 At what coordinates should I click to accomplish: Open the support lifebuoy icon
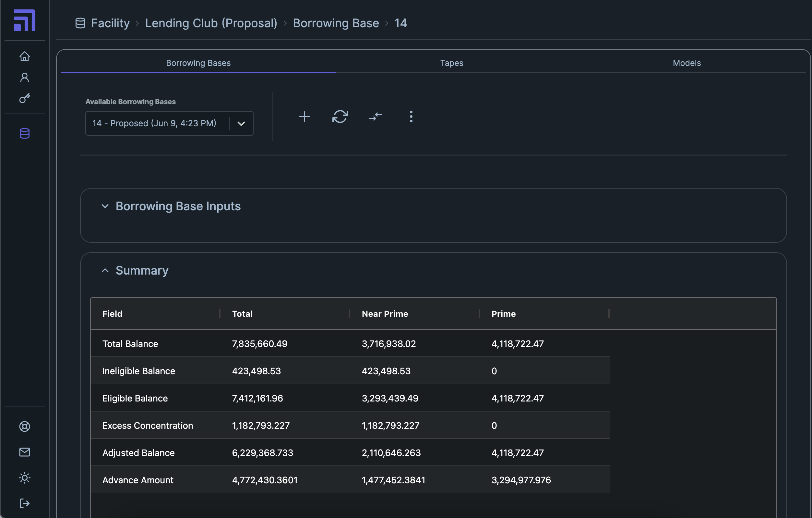tap(25, 426)
